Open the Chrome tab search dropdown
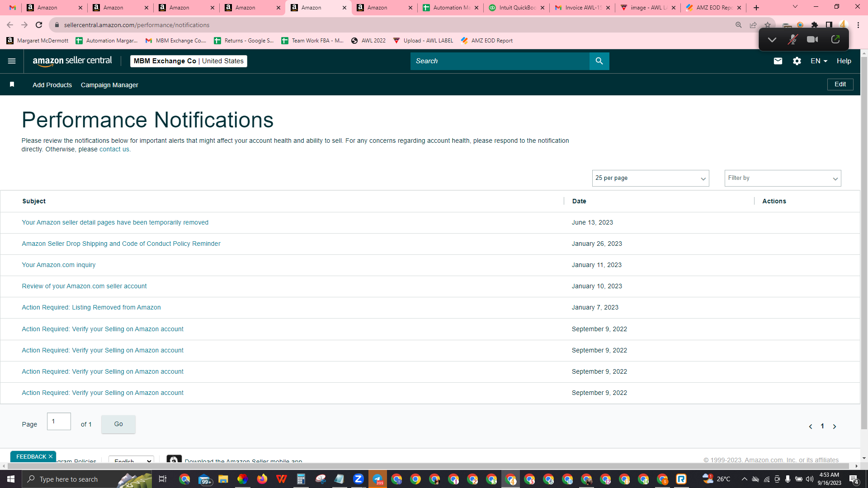The width and height of the screenshot is (868, 488). [x=795, y=7]
